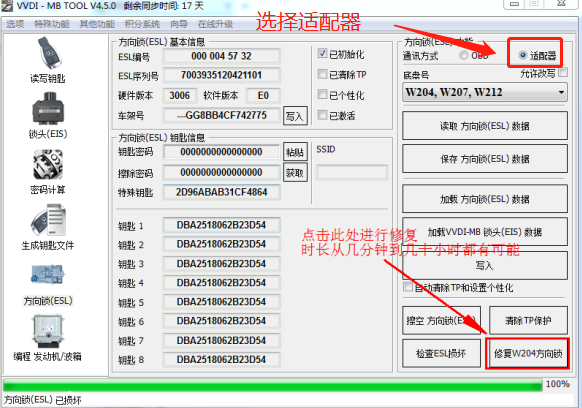The image size is (582, 408).
Task: Click the 钥匙 4 value field
Action: point(222,283)
